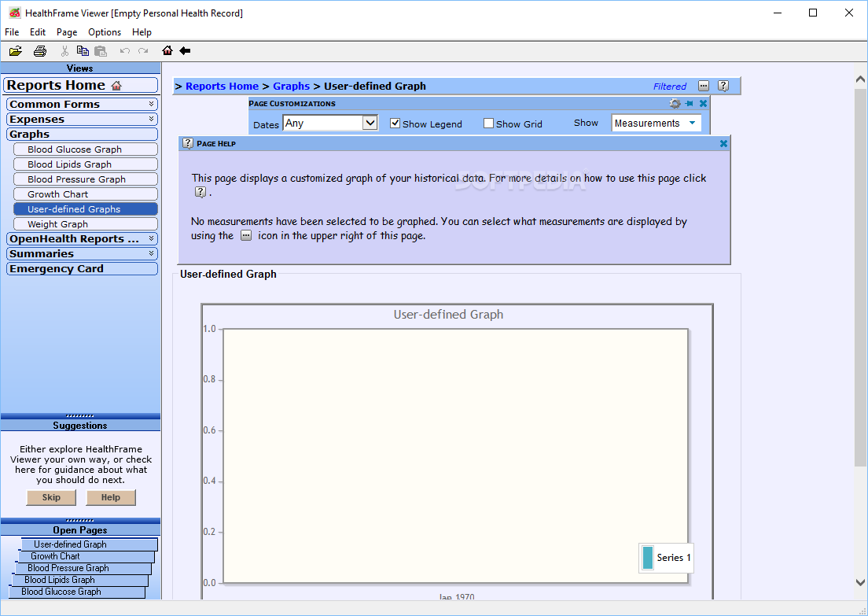Switch to the User-defined Graph open page
This screenshot has height=616, width=868.
pyautogui.click(x=89, y=544)
